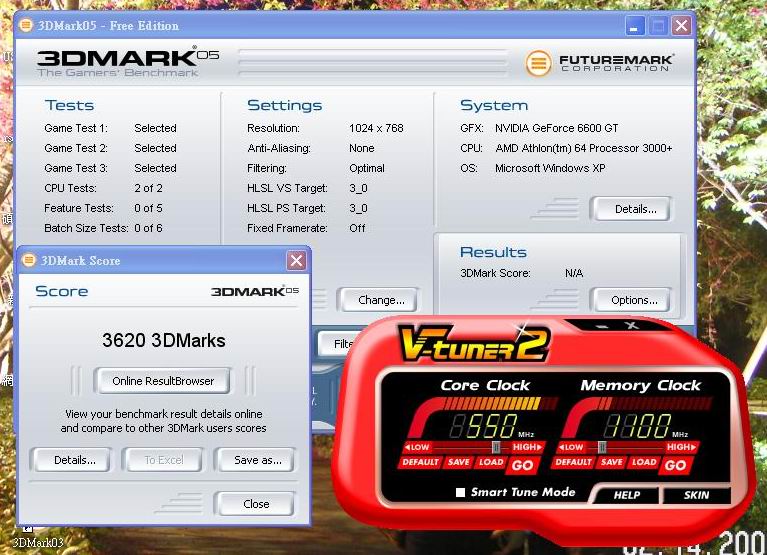Close the V-Tuner 2 window

click(632, 325)
